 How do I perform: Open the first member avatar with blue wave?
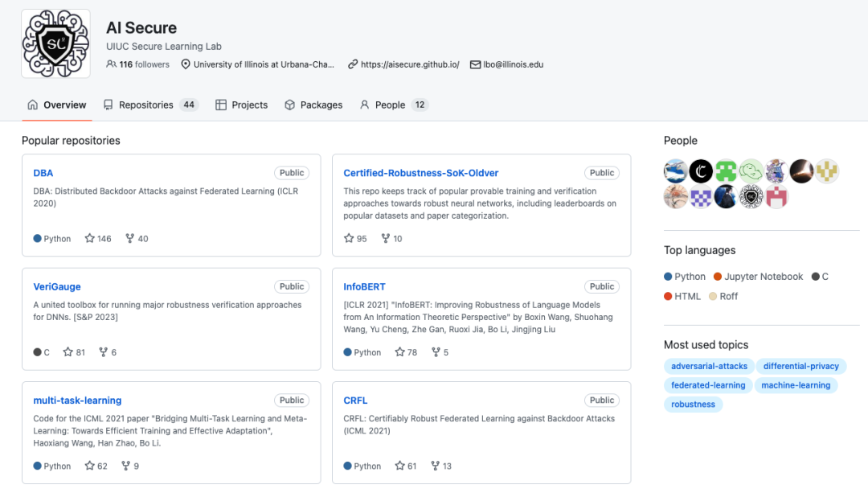[x=675, y=171]
